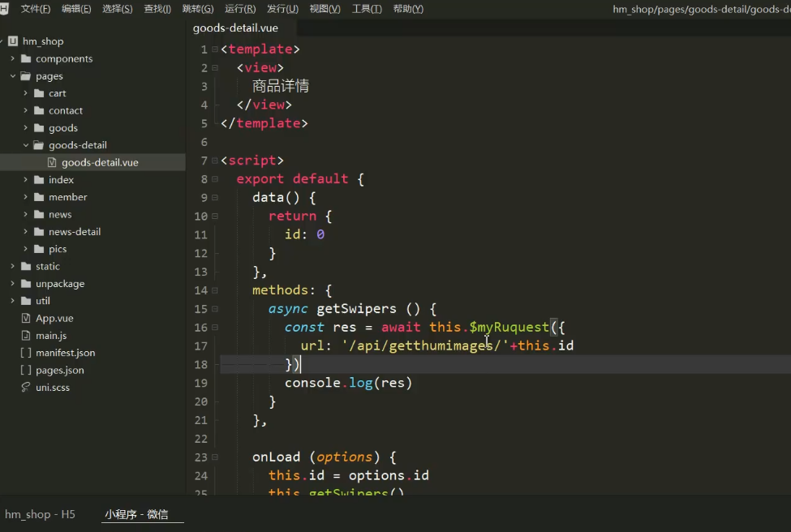Click the goods-detail open-folder icon

pos(39,144)
